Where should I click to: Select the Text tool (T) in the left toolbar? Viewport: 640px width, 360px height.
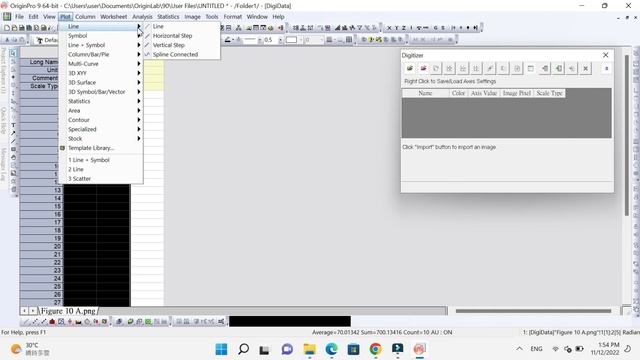(x=13, y=125)
